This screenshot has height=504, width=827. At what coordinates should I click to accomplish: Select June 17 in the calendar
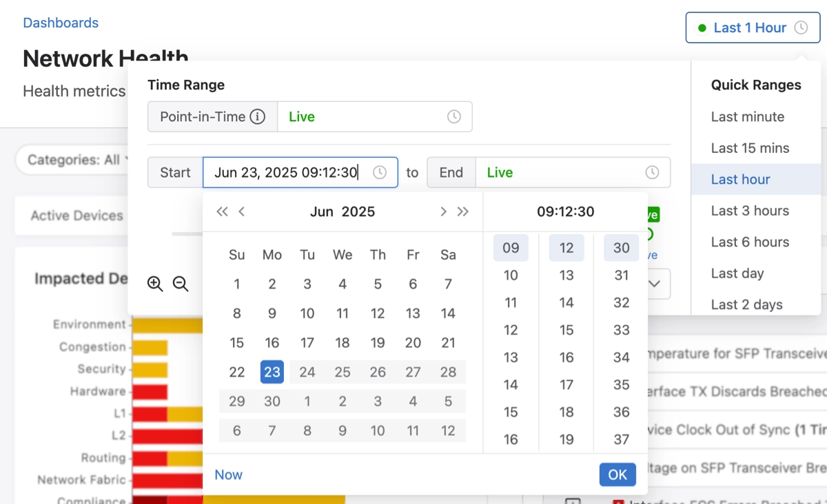(x=307, y=343)
